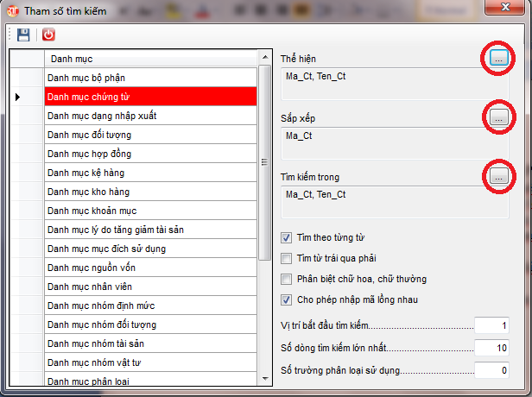Disable Cho phép nhập mã lồng nhau
The width and height of the screenshot is (532, 397).
click(x=288, y=299)
